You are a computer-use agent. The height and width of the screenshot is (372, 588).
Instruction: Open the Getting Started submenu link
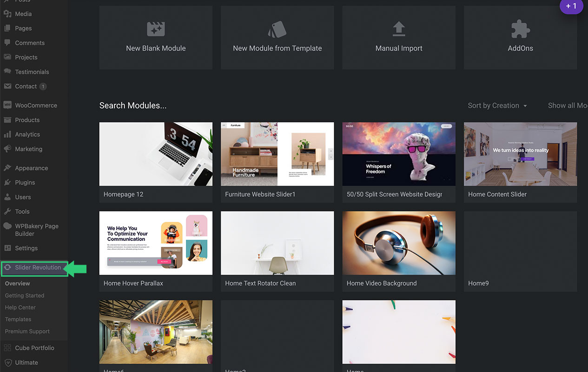pyautogui.click(x=25, y=295)
